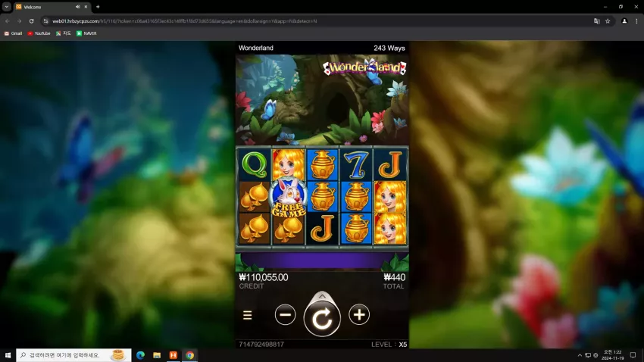Click the LEVEL X5 indicator

click(x=389, y=345)
